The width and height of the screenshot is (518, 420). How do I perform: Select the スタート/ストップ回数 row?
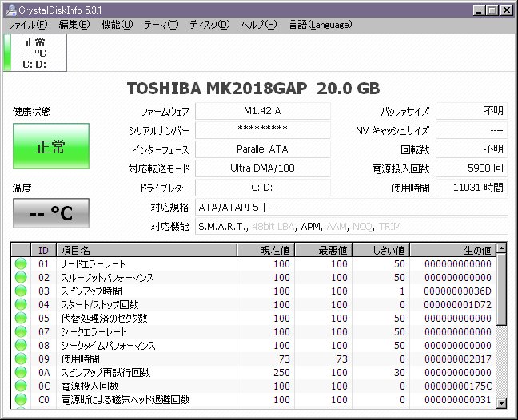(253, 304)
